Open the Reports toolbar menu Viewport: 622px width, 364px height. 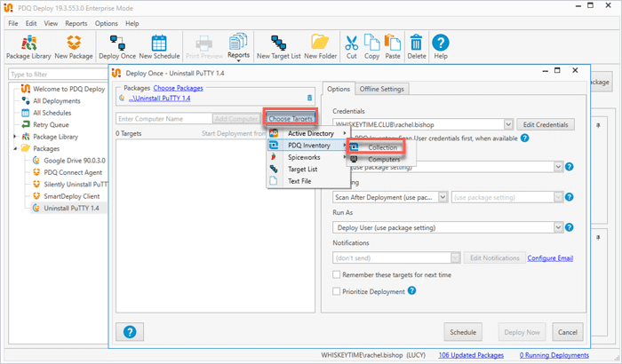tap(238, 47)
